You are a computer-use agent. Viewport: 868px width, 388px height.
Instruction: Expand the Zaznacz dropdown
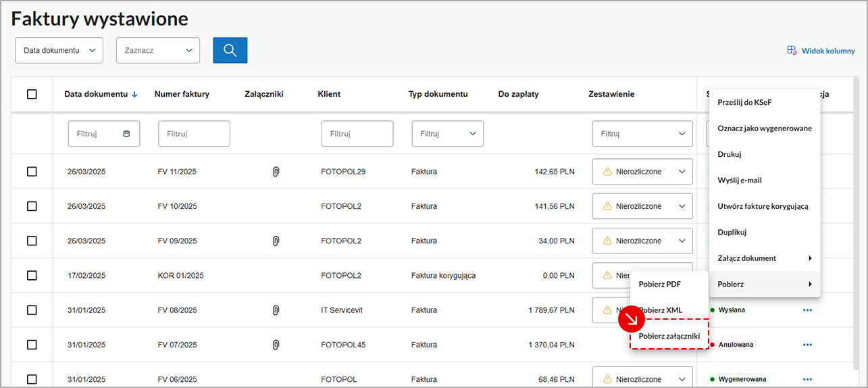coord(157,51)
